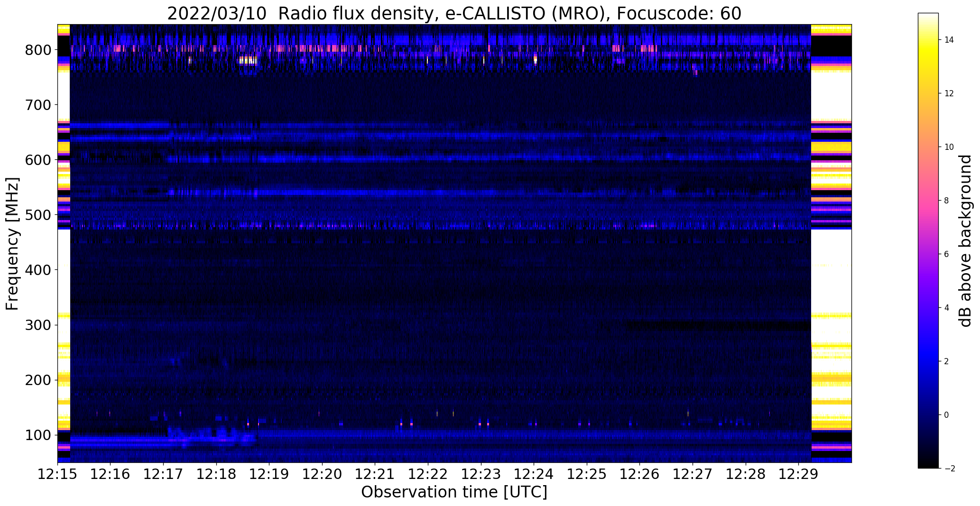Click the 100 frequency tick label
This screenshot has height=506, width=980.
click(x=38, y=435)
